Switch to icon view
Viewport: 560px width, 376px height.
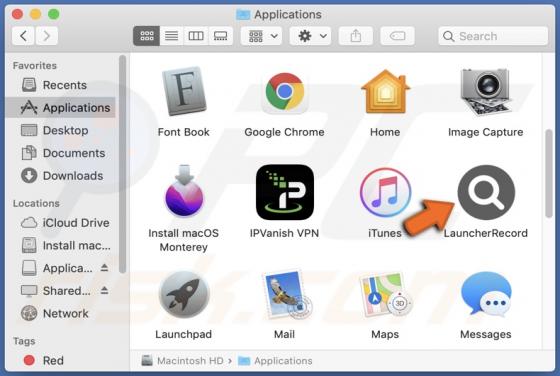point(146,36)
